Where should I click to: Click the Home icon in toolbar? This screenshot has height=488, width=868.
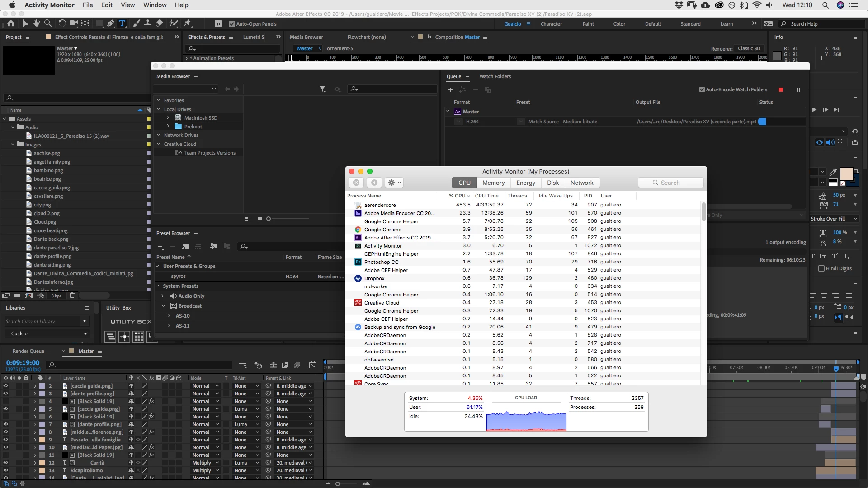click(x=11, y=23)
